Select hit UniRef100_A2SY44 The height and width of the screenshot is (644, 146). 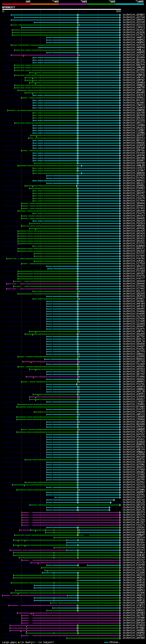pyautogui.click(x=133, y=17)
